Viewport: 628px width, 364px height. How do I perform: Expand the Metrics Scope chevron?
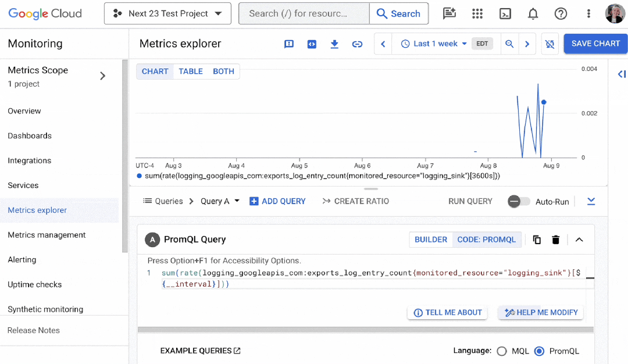click(x=102, y=76)
